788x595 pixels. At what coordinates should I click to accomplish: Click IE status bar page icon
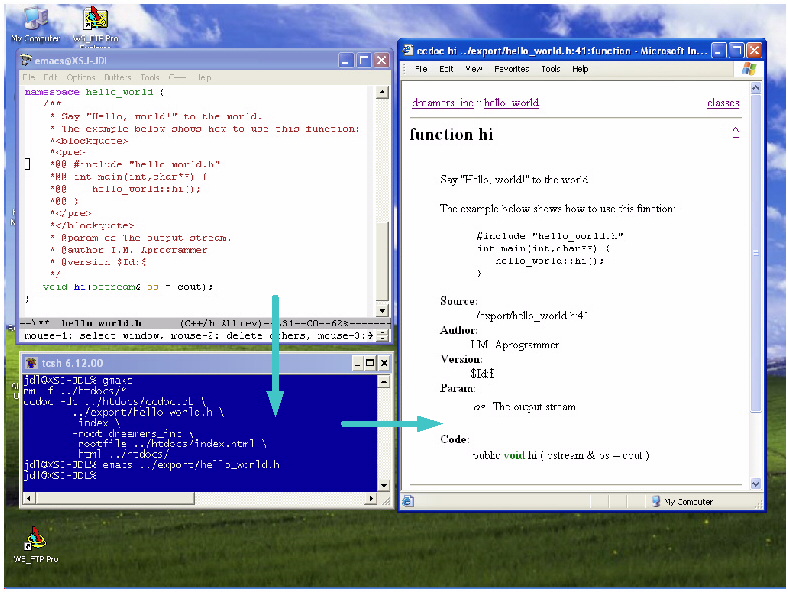408,501
